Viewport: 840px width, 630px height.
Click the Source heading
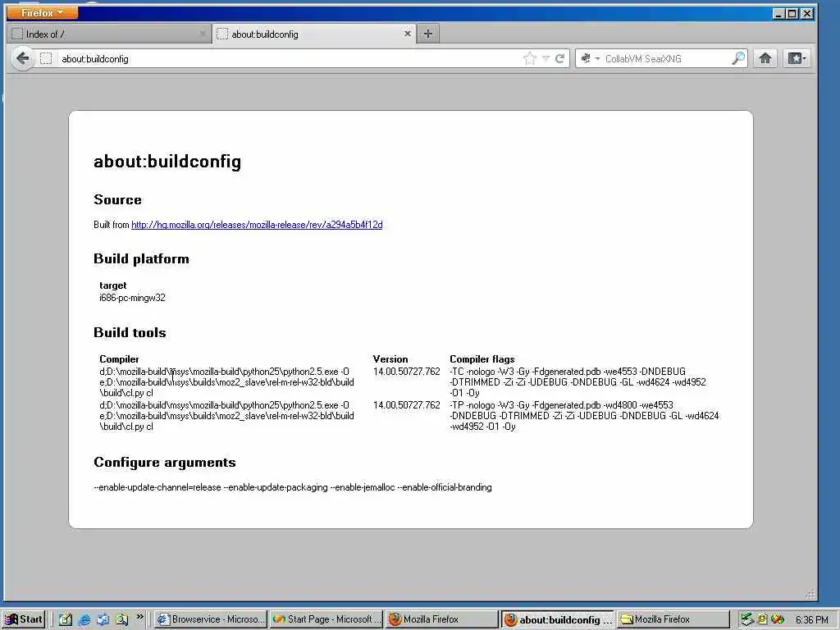point(117,200)
